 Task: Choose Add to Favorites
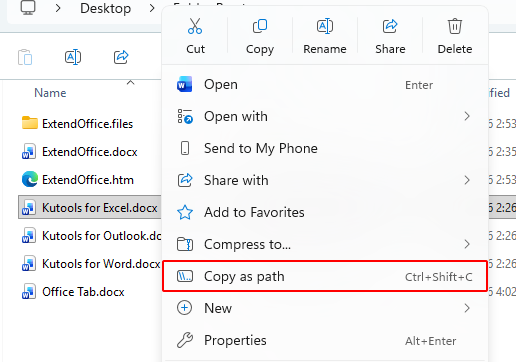pyautogui.click(x=325, y=212)
